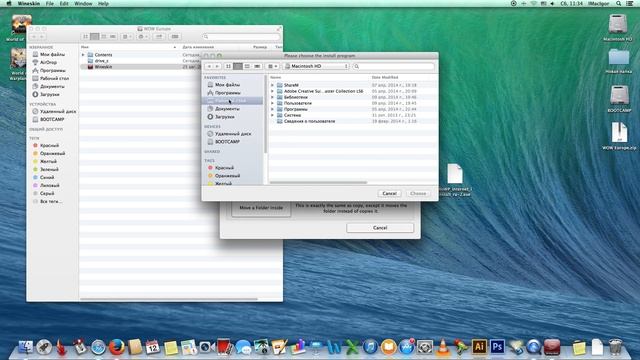
Task: Click Share button in Finder toolbar
Action: (159, 37)
